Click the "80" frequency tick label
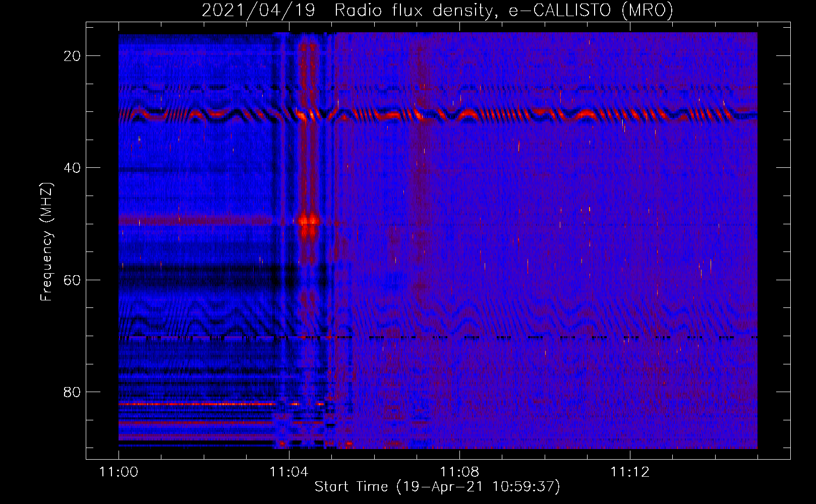816x504 pixels. pyautogui.click(x=72, y=392)
